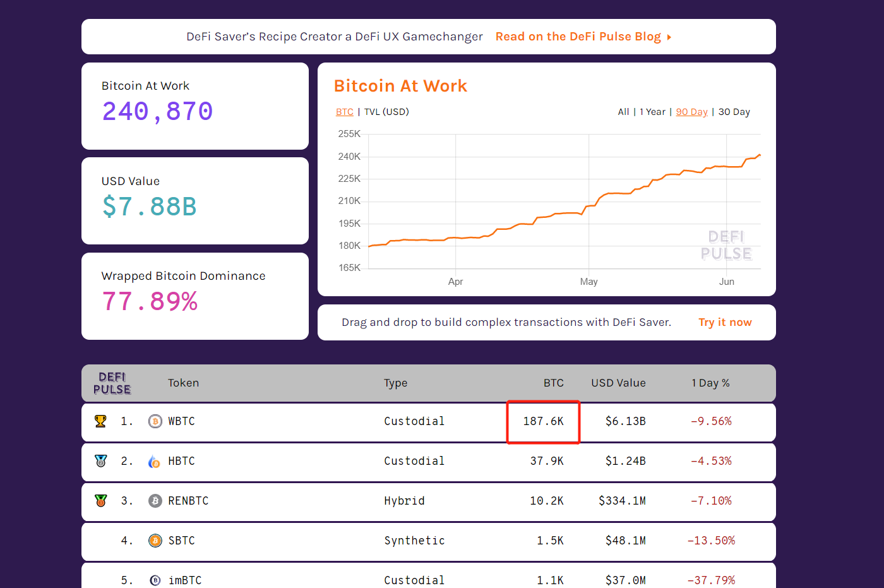Click the RENBTC token name
This screenshot has width=884, height=588.
[x=188, y=501]
